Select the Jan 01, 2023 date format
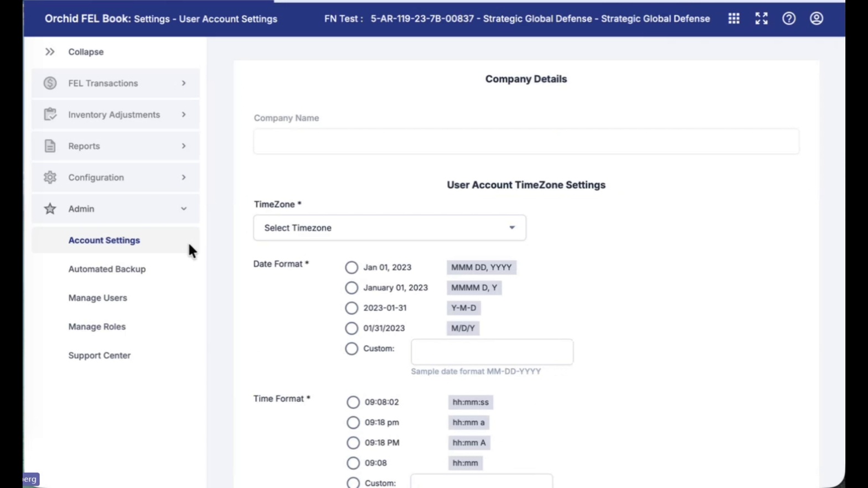The height and width of the screenshot is (488, 868). tap(352, 267)
